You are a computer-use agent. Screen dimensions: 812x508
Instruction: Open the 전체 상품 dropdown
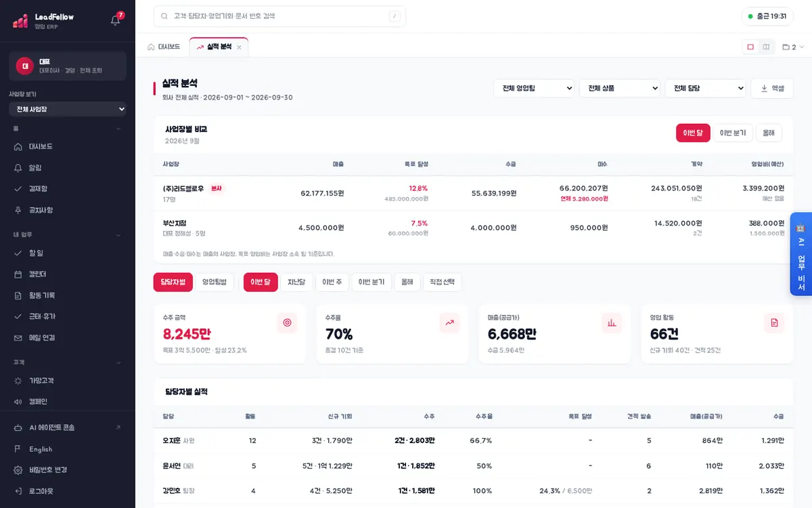tap(620, 88)
